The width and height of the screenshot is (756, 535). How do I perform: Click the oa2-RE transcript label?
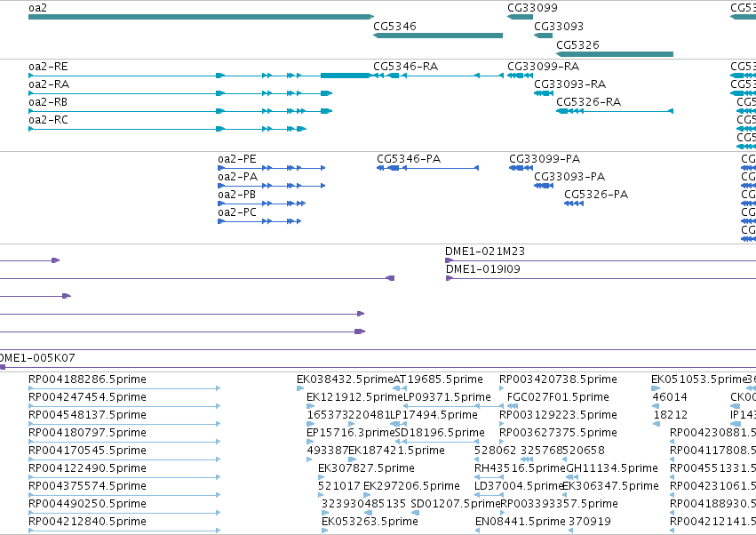[x=48, y=66]
